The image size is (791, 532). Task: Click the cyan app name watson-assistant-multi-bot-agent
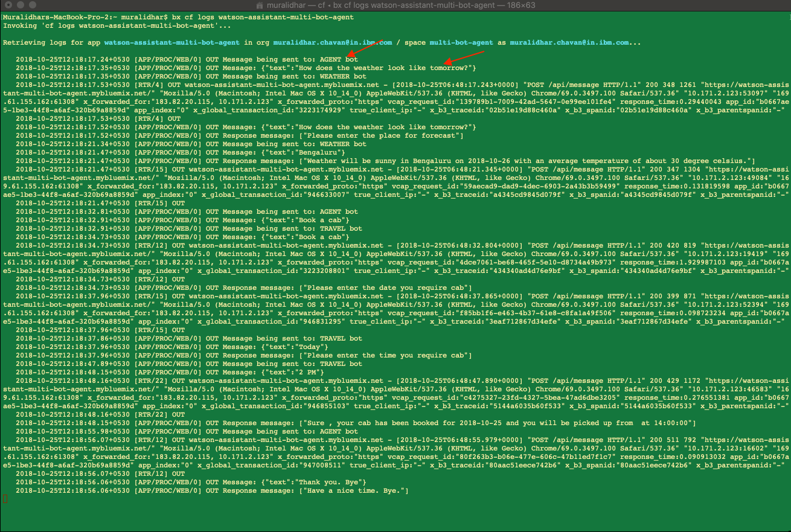click(x=172, y=43)
